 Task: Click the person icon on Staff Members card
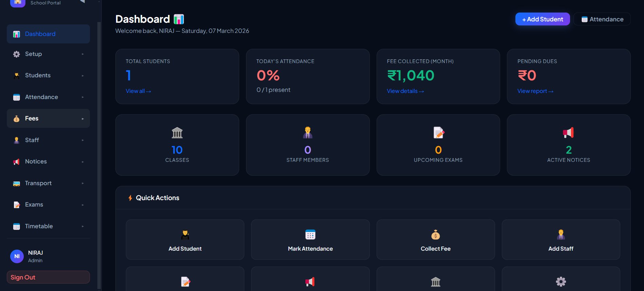pos(308,133)
